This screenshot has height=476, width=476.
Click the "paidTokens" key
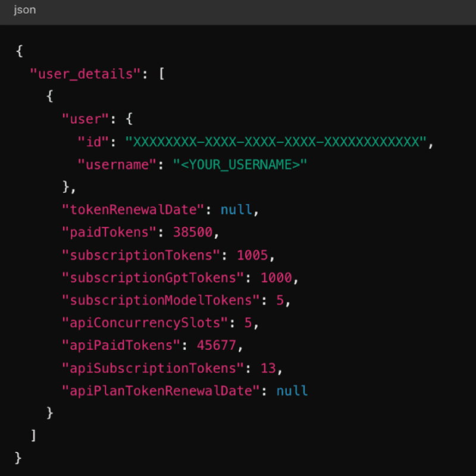click(109, 232)
